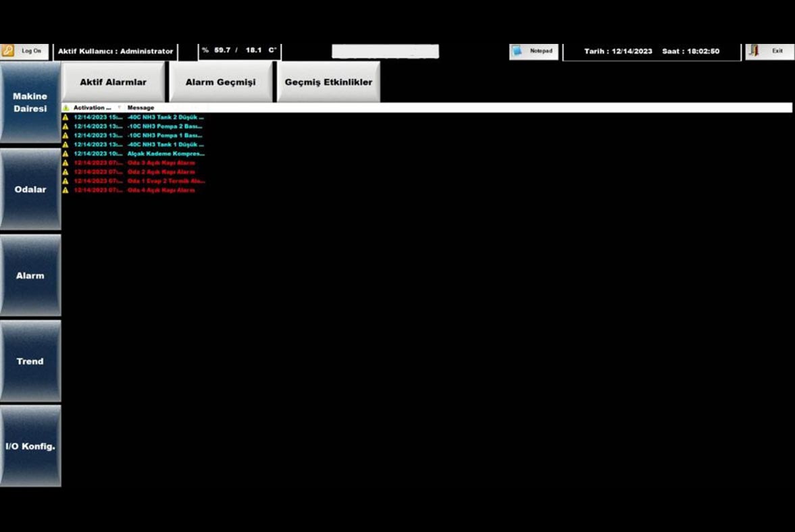Click warning icon of -40C NH3 Tank 2 alarm
Viewport: 795px width, 532px height.
[66, 117]
